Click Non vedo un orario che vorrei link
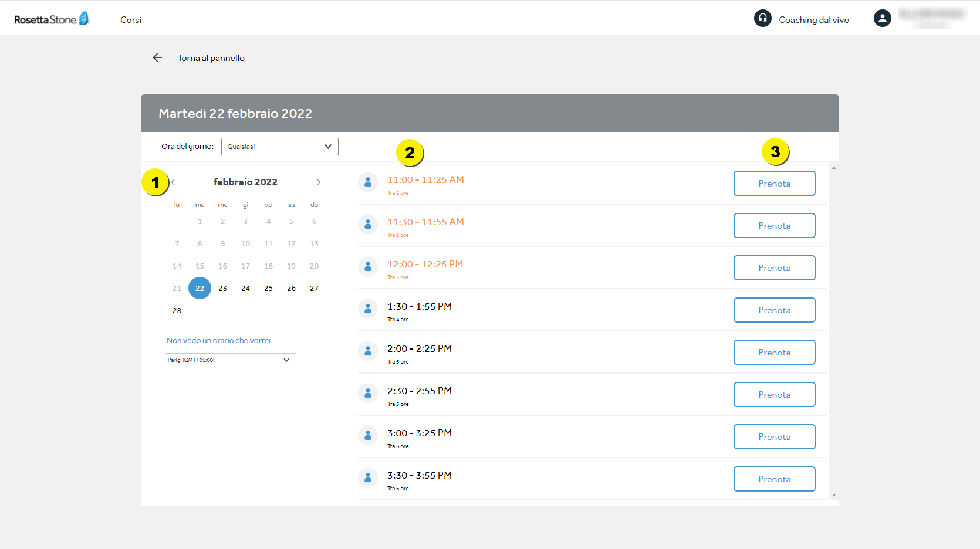This screenshot has width=980, height=549. [x=218, y=340]
